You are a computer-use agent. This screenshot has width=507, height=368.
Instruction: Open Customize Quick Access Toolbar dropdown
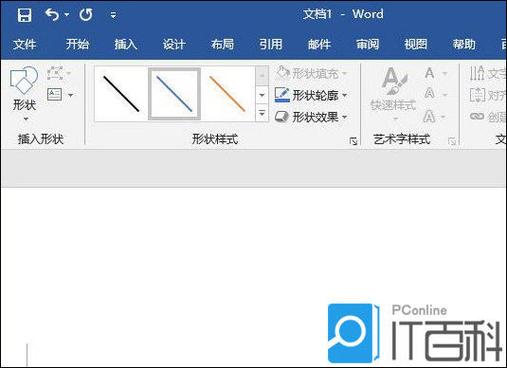pos(113,15)
